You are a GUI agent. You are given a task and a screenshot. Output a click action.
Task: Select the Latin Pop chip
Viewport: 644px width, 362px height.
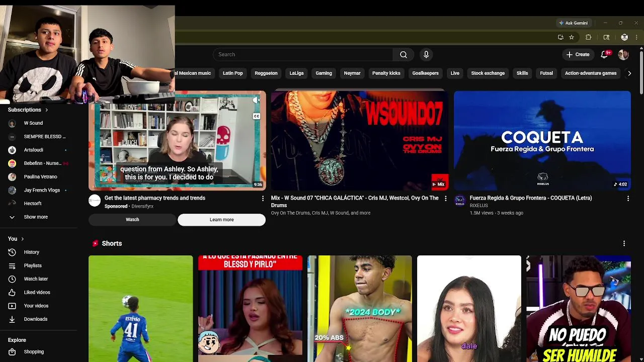(x=232, y=73)
